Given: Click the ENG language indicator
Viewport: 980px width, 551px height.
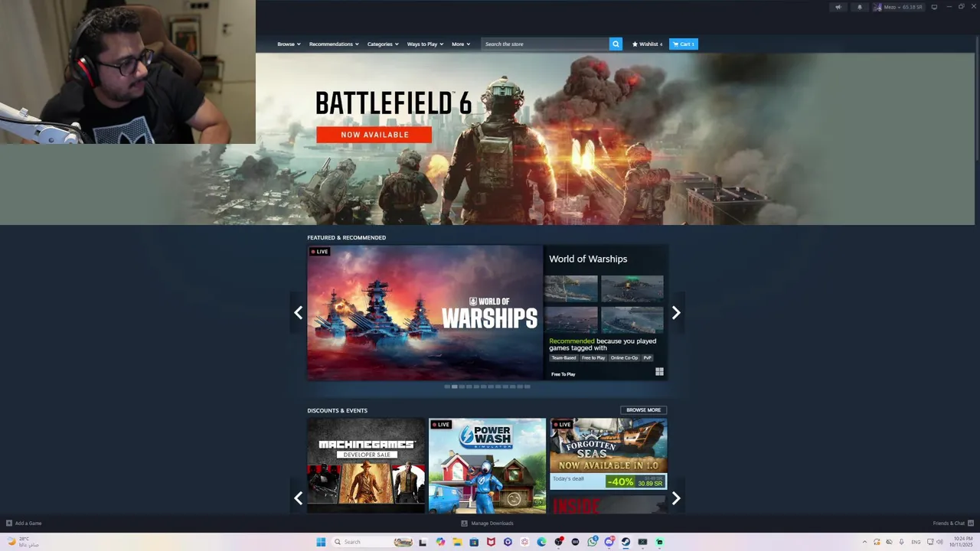Looking at the screenshot, I should [x=916, y=542].
